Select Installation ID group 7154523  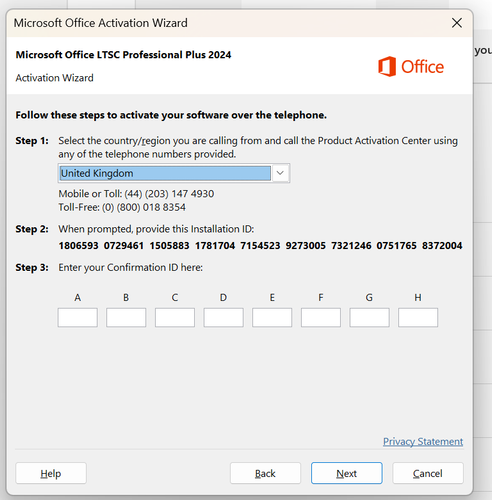pyautogui.click(x=260, y=246)
